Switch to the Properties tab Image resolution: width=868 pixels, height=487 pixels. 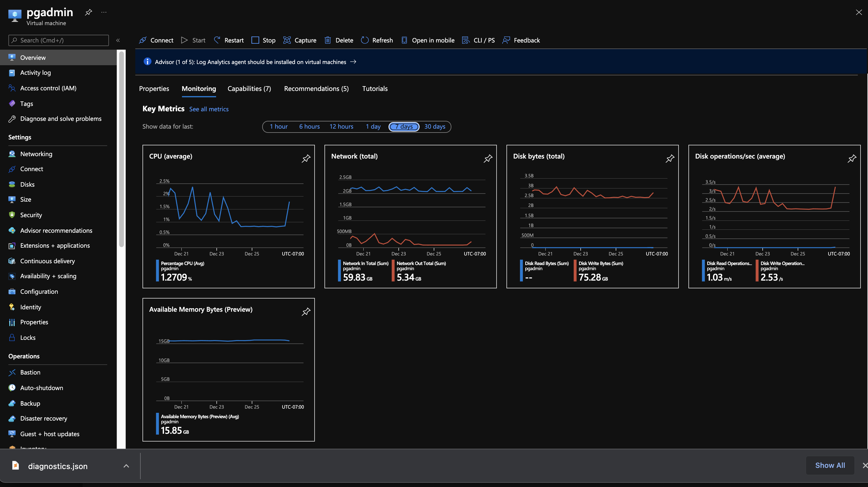154,89
